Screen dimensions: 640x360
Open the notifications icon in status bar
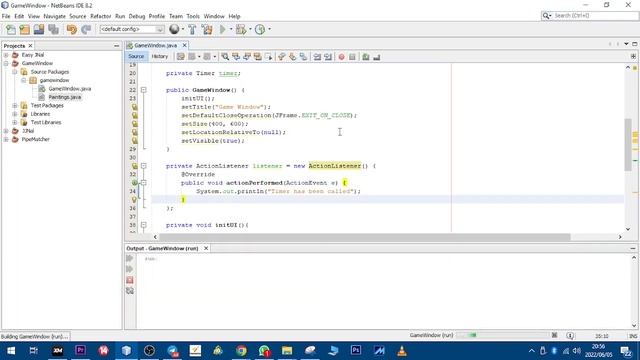point(570,336)
